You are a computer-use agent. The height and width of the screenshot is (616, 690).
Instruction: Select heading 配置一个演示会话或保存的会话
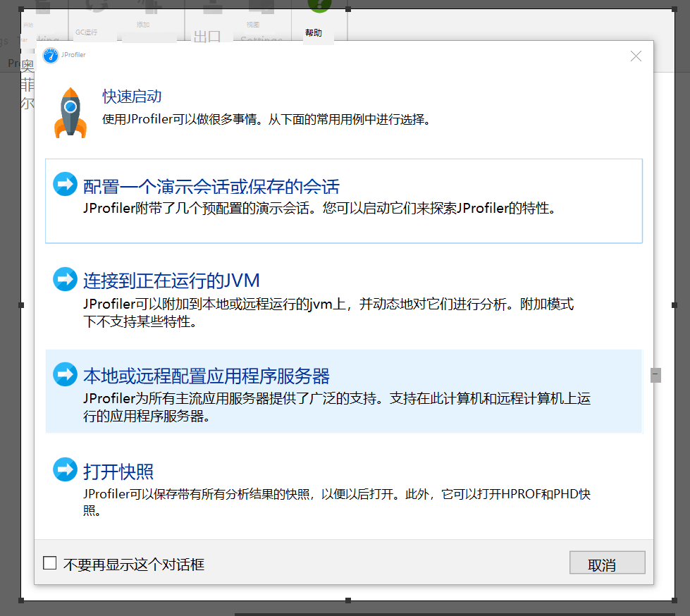pos(211,186)
